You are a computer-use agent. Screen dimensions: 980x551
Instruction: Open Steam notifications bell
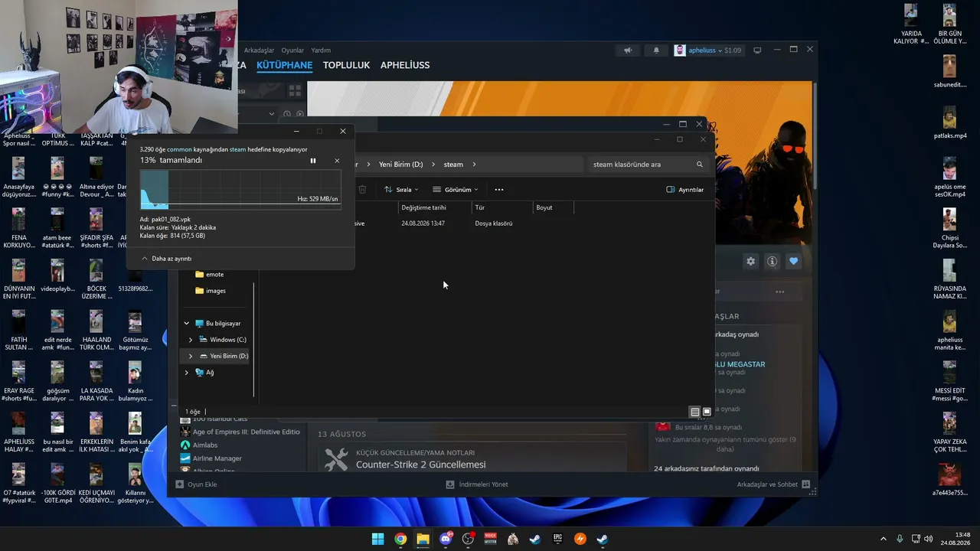(656, 51)
